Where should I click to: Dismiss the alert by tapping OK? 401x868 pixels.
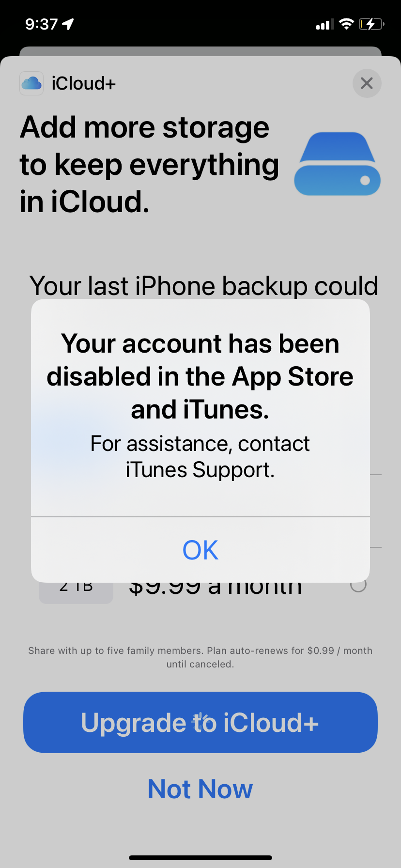pyautogui.click(x=200, y=550)
